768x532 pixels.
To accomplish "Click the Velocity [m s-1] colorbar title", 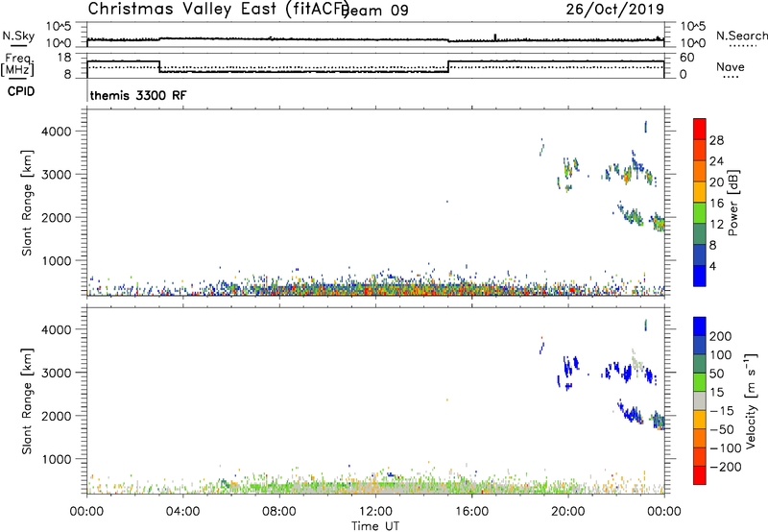I will pyautogui.click(x=751, y=400).
